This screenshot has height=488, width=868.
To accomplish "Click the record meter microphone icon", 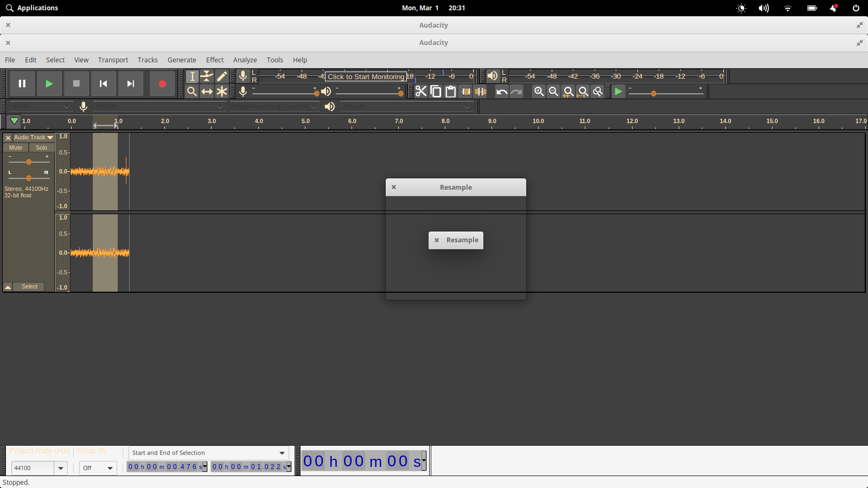I will (243, 76).
